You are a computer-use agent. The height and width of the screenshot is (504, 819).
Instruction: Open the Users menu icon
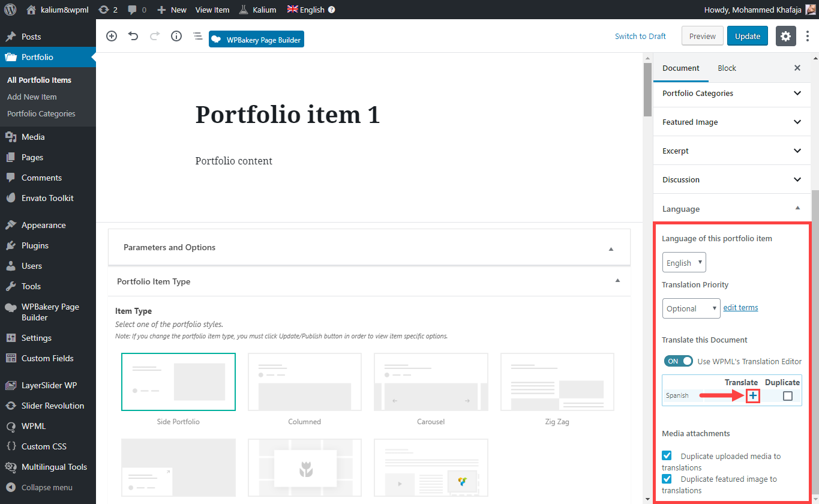pos(11,266)
